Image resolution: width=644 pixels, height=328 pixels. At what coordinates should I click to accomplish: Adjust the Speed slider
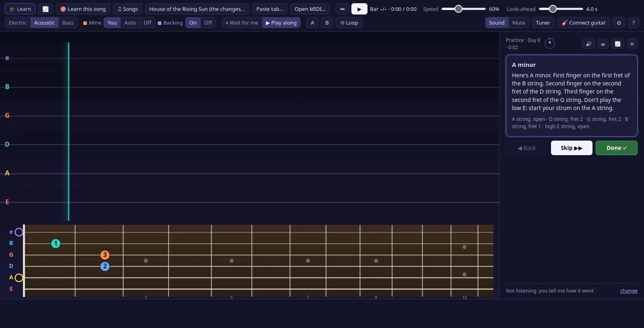(x=464, y=9)
